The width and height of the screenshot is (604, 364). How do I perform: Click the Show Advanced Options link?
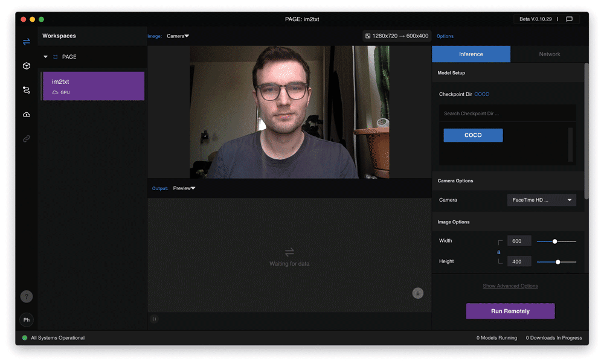(510, 286)
